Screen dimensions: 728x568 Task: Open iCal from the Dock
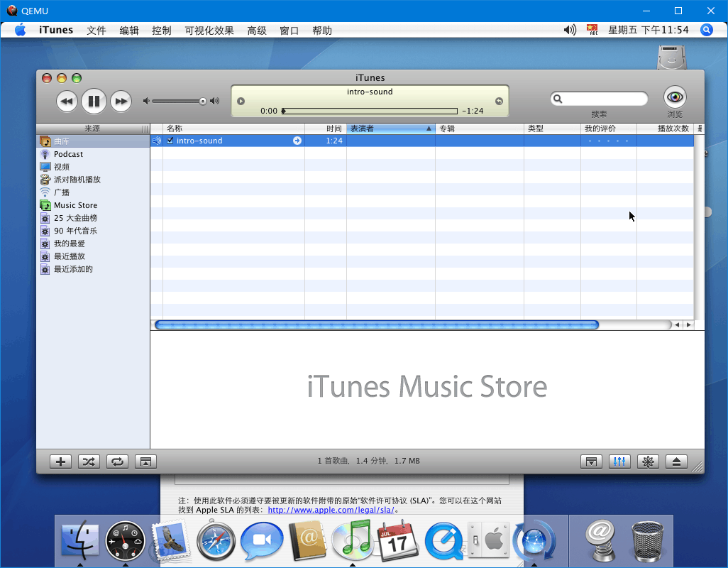click(x=397, y=540)
